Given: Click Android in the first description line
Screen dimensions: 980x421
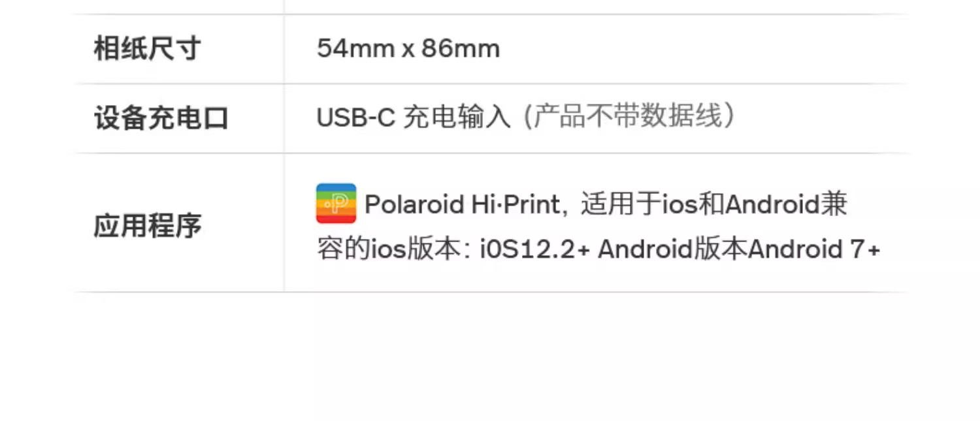Looking at the screenshot, I should pos(772,204).
